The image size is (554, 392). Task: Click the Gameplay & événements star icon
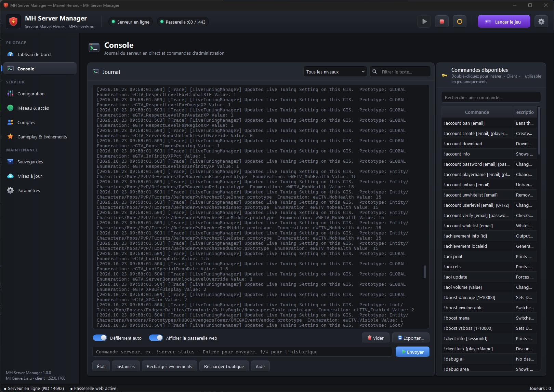coord(11,137)
